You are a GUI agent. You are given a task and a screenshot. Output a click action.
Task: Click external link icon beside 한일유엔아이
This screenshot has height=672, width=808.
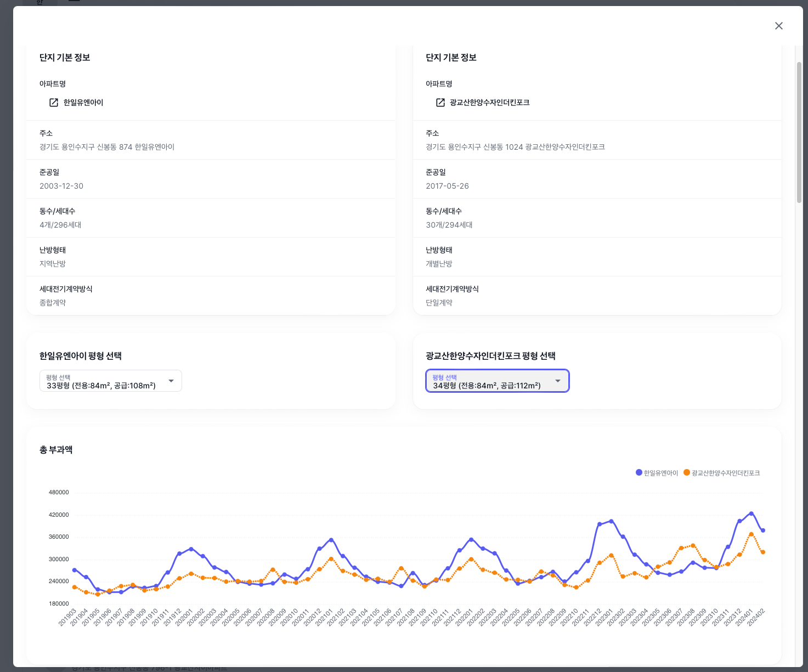point(54,103)
